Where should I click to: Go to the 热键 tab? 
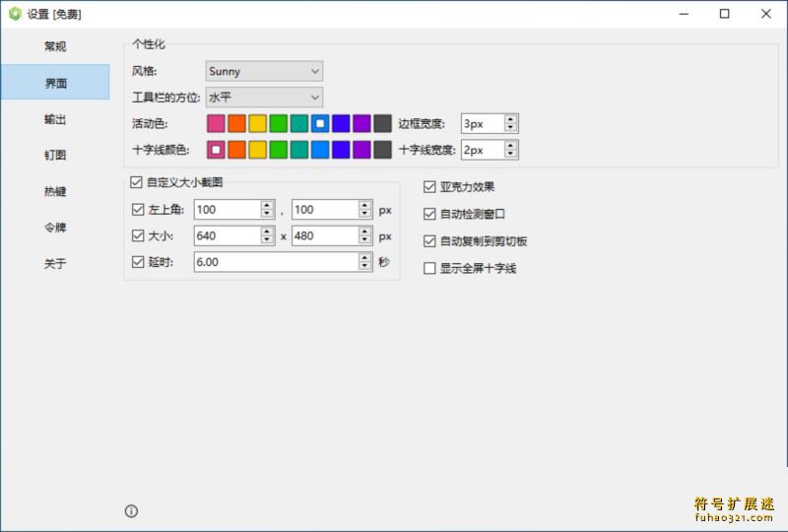[x=55, y=191]
